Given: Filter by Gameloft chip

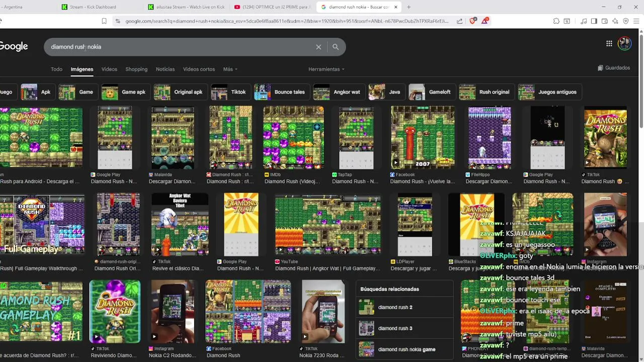Looking at the screenshot, I should pyautogui.click(x=431, y=92).
